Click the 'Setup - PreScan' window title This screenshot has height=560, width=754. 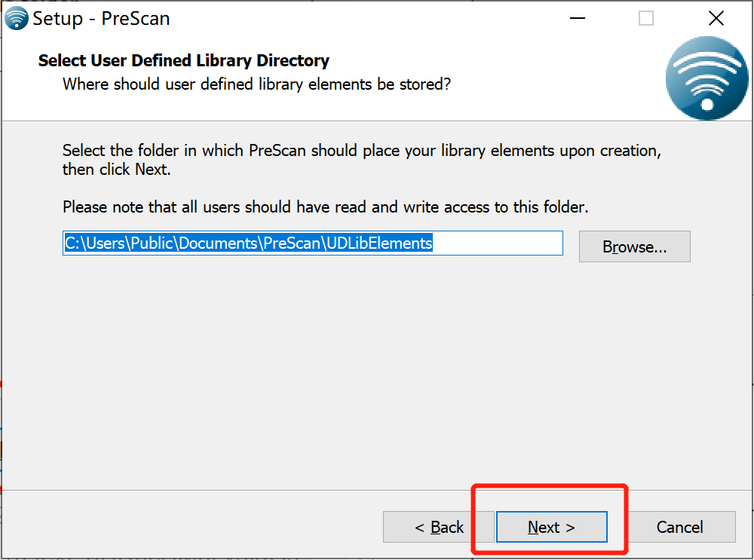pos(101,19)
